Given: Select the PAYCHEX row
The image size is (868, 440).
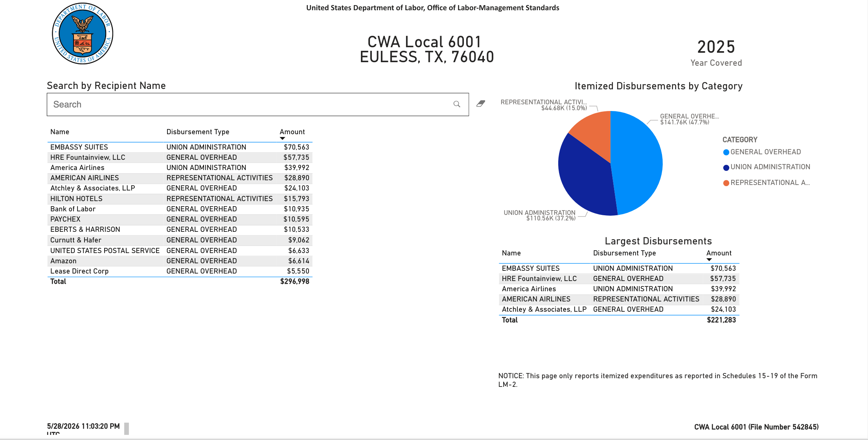Looking at the screenshot, I should (x=180, y=219).
